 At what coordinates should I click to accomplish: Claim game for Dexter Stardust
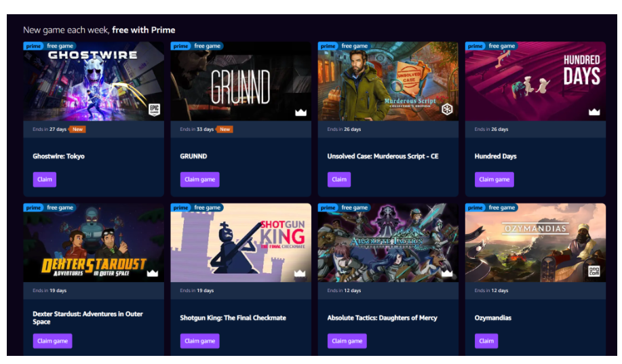point(52,340)
